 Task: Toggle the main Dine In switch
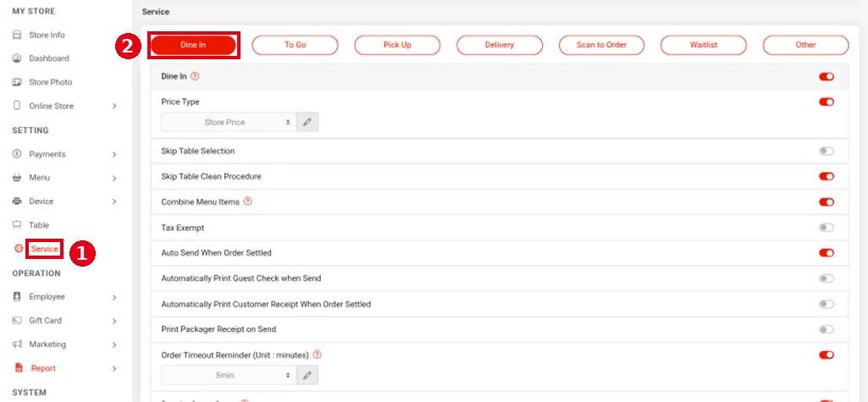[x=827, y=76]
